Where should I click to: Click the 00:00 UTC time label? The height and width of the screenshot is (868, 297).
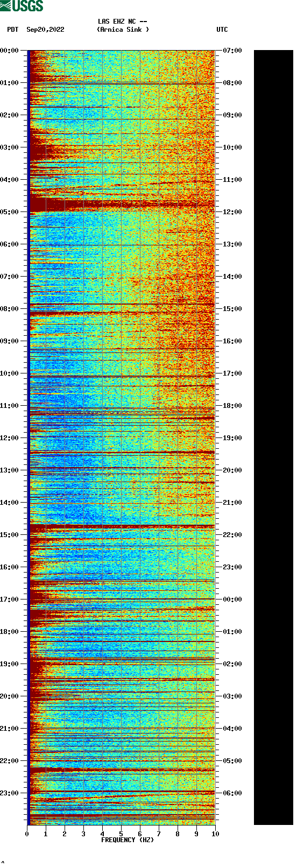(x=232, y=599)
